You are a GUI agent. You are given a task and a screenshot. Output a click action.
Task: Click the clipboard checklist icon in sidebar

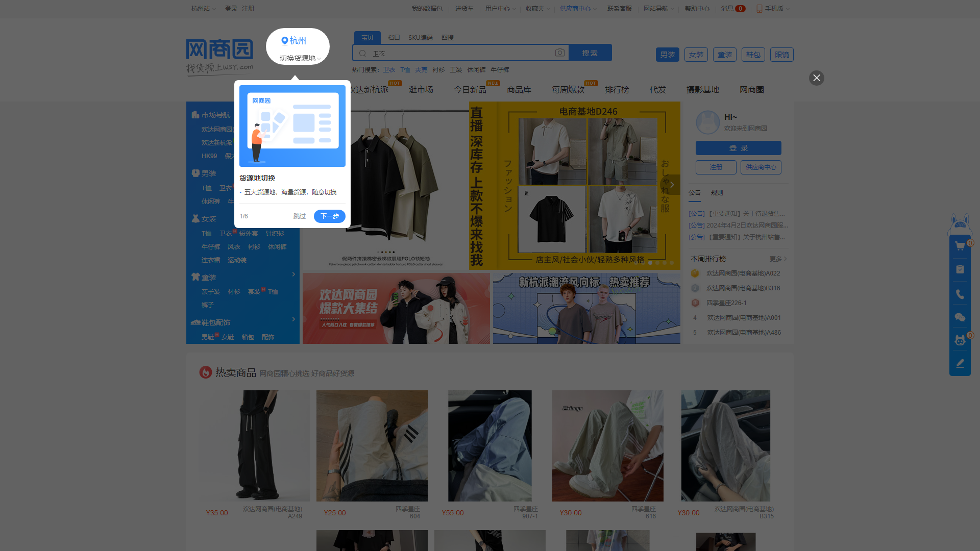click(960, 269)
